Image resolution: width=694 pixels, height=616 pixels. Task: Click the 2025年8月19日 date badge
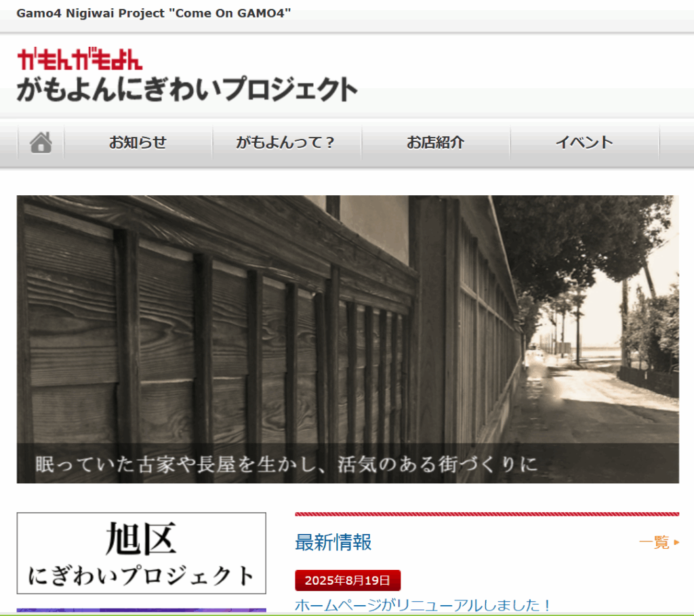348,581
